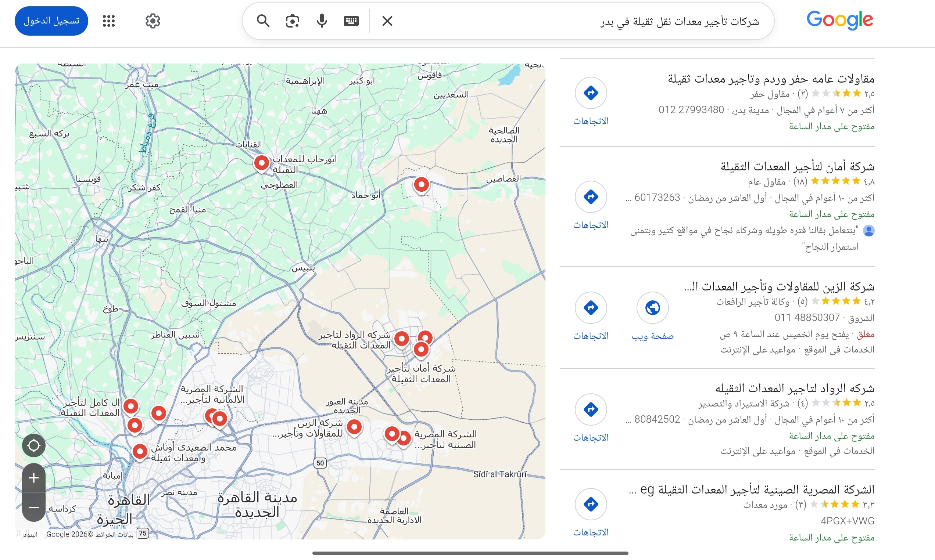Get directions to شركة الزين للمقاولات
Viewport: 935px width, 560px height.
591,316
